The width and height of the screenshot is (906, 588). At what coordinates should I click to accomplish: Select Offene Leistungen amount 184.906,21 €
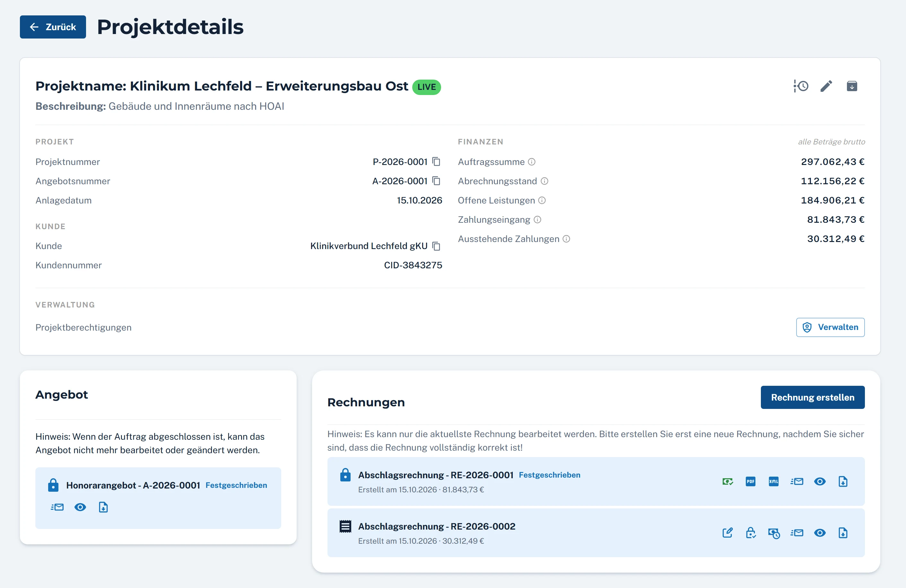[x=832, y=200]
